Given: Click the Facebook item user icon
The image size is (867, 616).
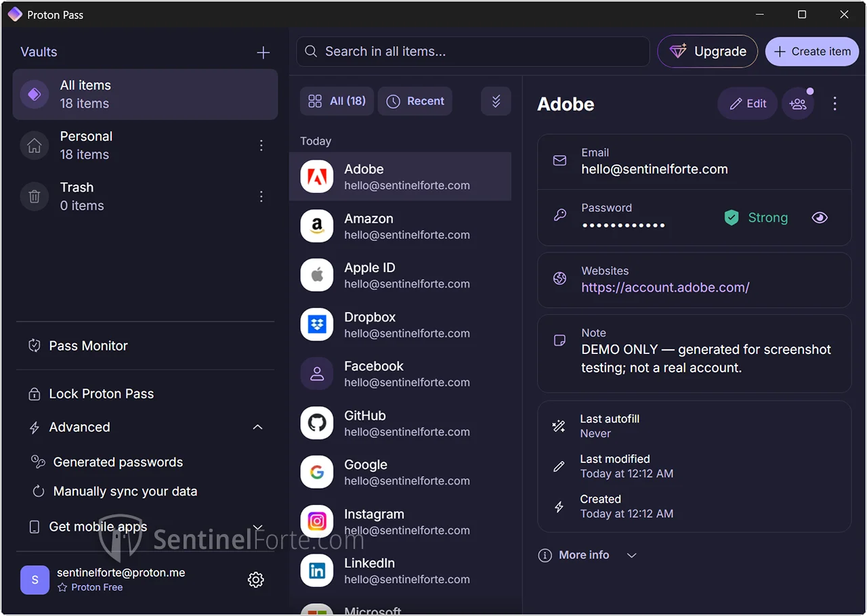Looking at the screenshot, I should click(x=317, y=374).
